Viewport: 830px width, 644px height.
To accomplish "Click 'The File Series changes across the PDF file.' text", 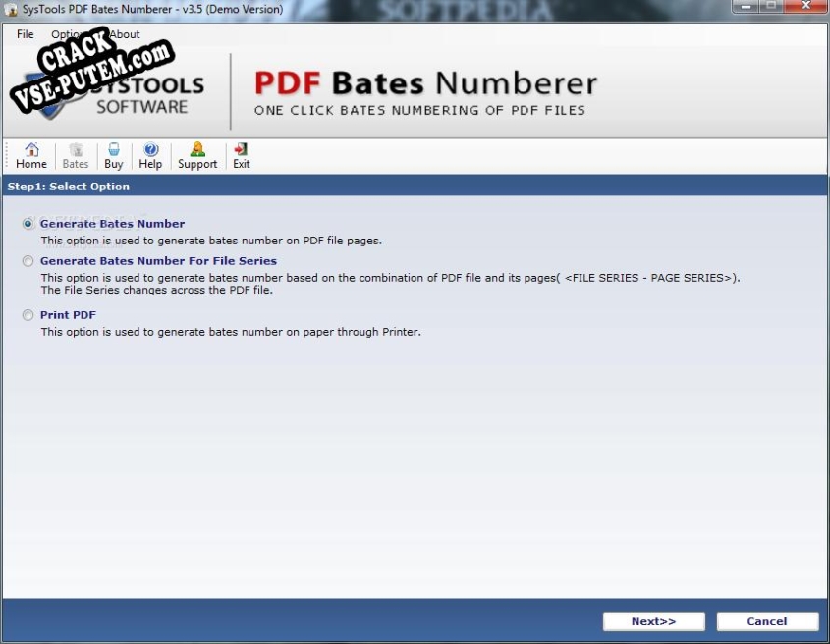I will pos(157,290).
